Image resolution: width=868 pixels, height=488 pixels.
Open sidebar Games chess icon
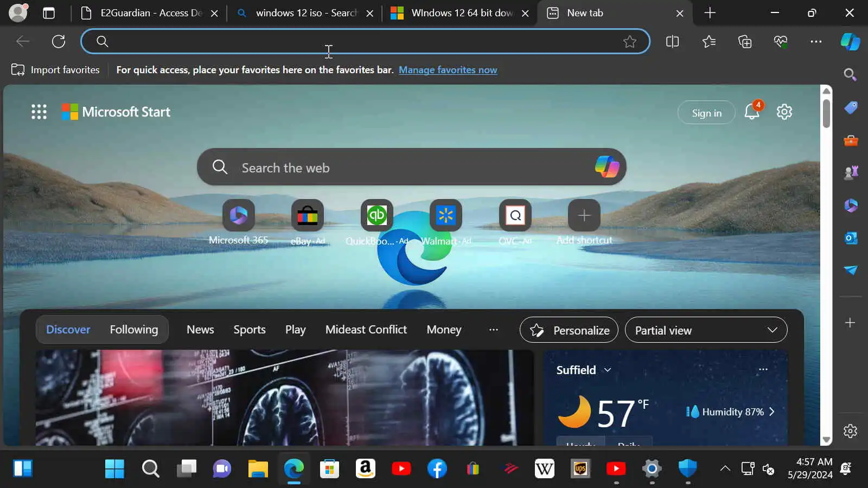(x=851, y=172)
